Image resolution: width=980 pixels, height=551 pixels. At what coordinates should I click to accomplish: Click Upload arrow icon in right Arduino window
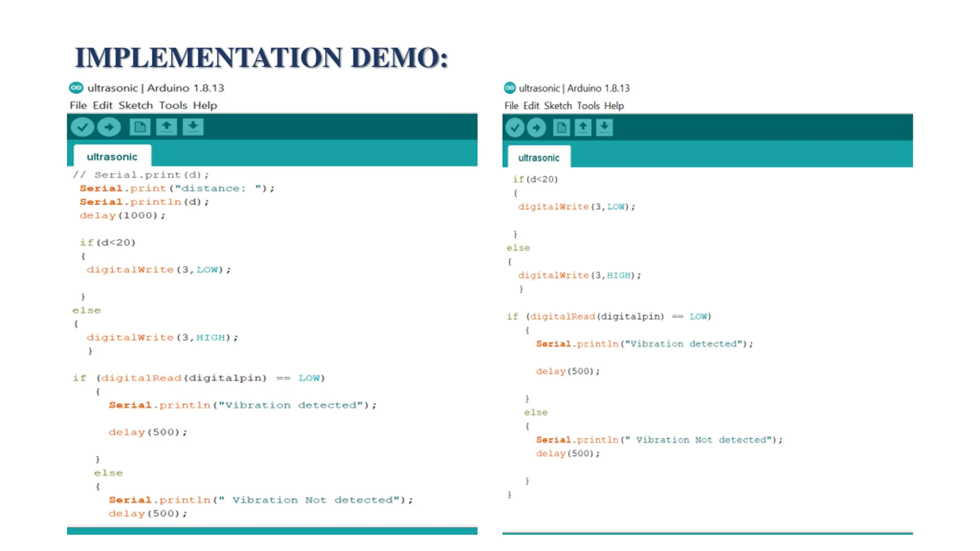[536, 128]
